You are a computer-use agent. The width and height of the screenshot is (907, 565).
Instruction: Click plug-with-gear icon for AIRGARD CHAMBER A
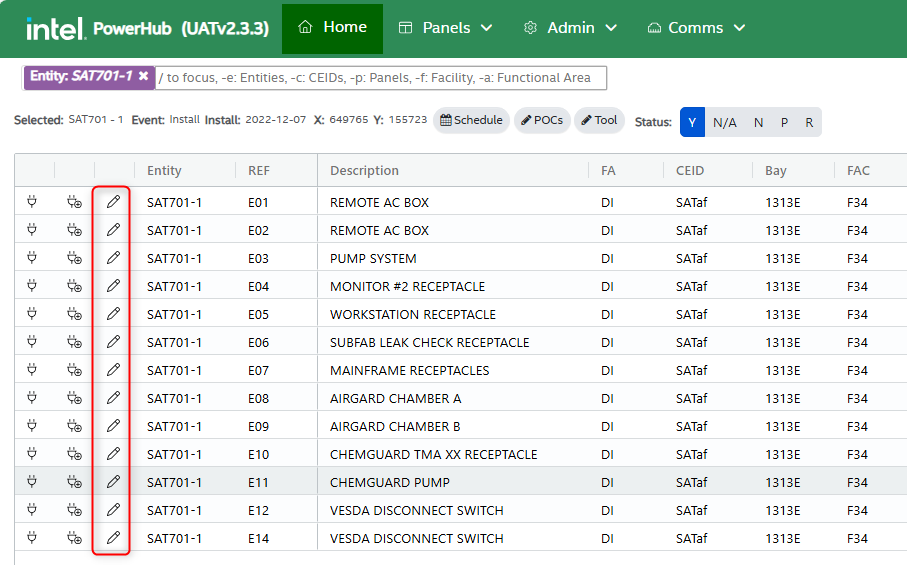coord(74,398)
